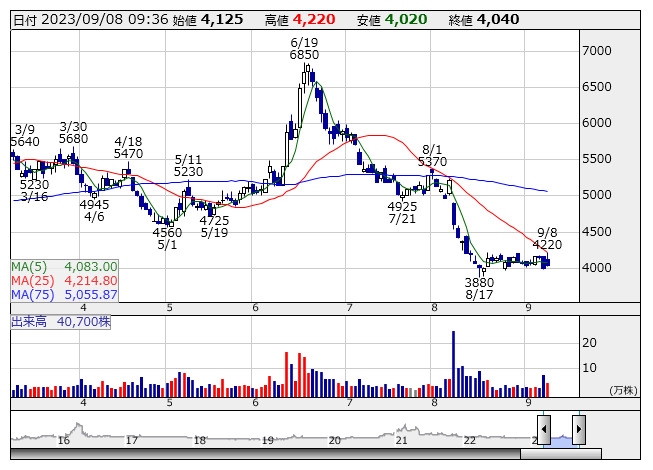Click the right range handle arrow
This screenshot has height=470, width=653.
point(578,429)
